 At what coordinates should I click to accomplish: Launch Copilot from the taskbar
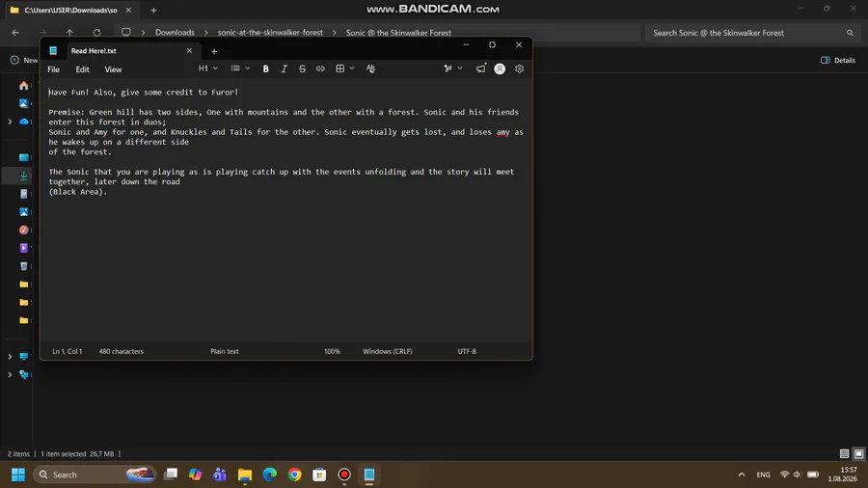(x=196, y=474)
